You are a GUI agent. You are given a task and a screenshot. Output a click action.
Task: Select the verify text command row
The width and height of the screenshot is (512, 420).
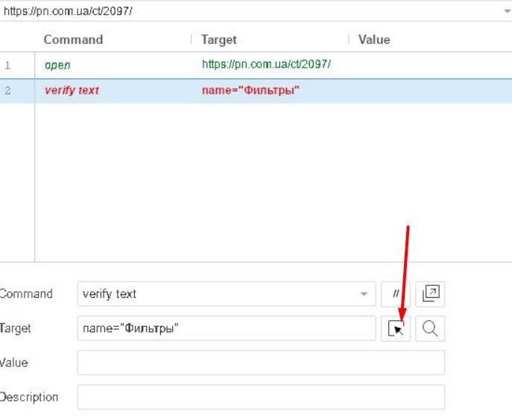click(256, 91)
